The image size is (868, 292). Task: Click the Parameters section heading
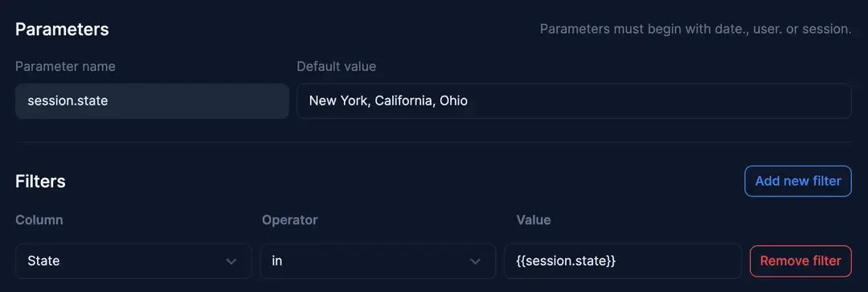pyautogui.click(x=62, y=29)
